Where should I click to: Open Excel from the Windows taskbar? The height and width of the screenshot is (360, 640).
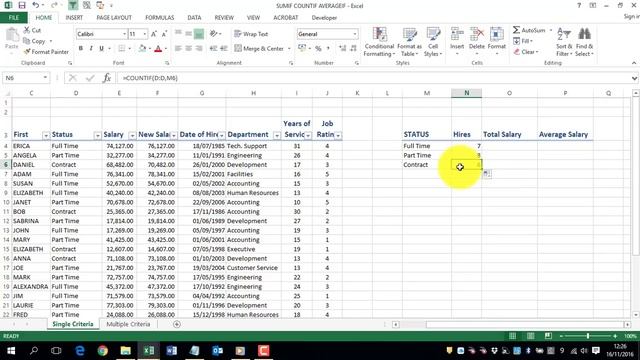(x=149, y=351)
